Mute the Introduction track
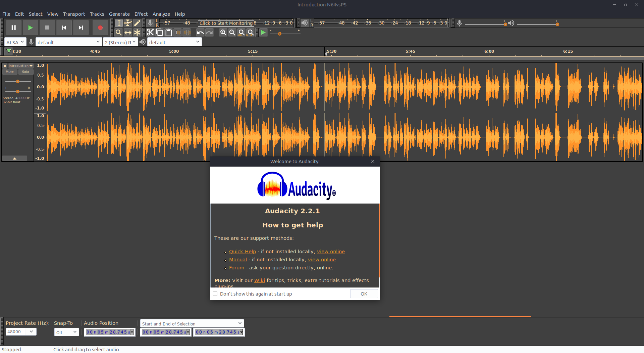 pos(10,72)
